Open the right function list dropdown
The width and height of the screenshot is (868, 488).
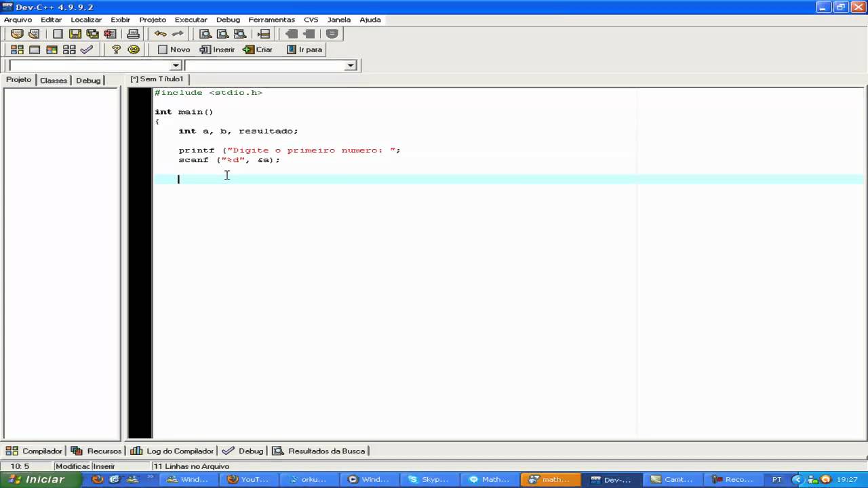(x=351, y=66)
